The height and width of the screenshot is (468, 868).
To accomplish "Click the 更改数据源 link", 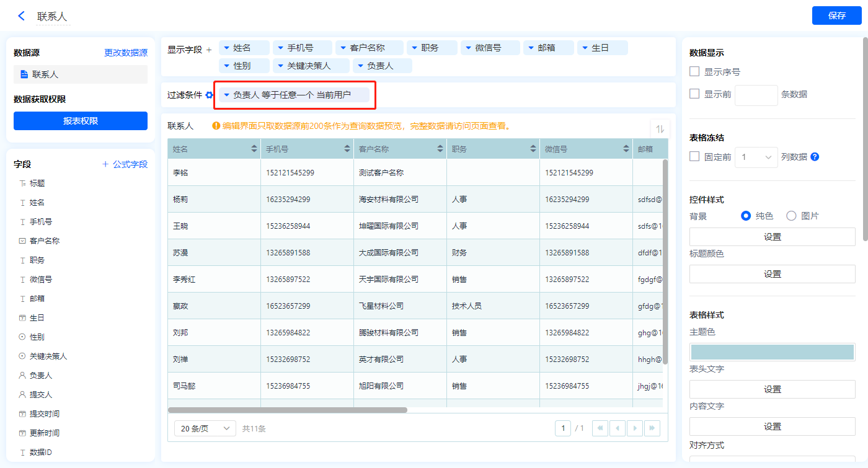I will (x=126, y=53).
